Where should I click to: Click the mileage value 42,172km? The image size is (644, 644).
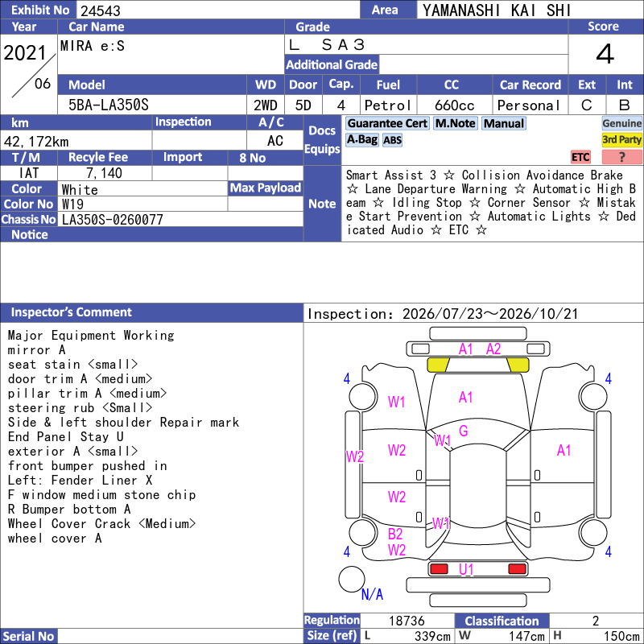pos(36,142)
